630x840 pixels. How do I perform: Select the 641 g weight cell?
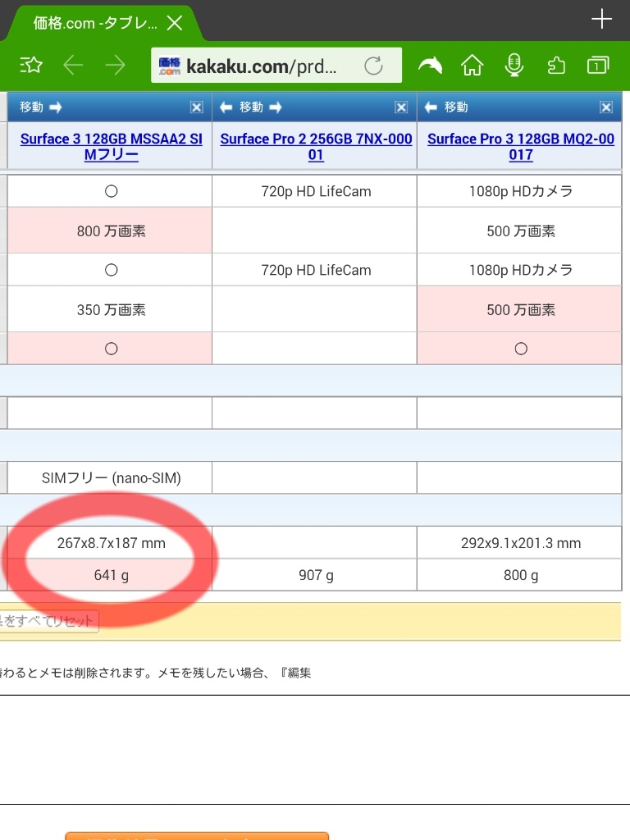pos(110,575)
